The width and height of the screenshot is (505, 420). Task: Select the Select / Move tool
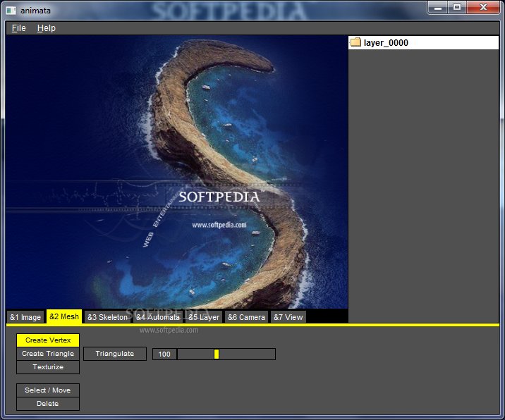click(x=48, y=390)
